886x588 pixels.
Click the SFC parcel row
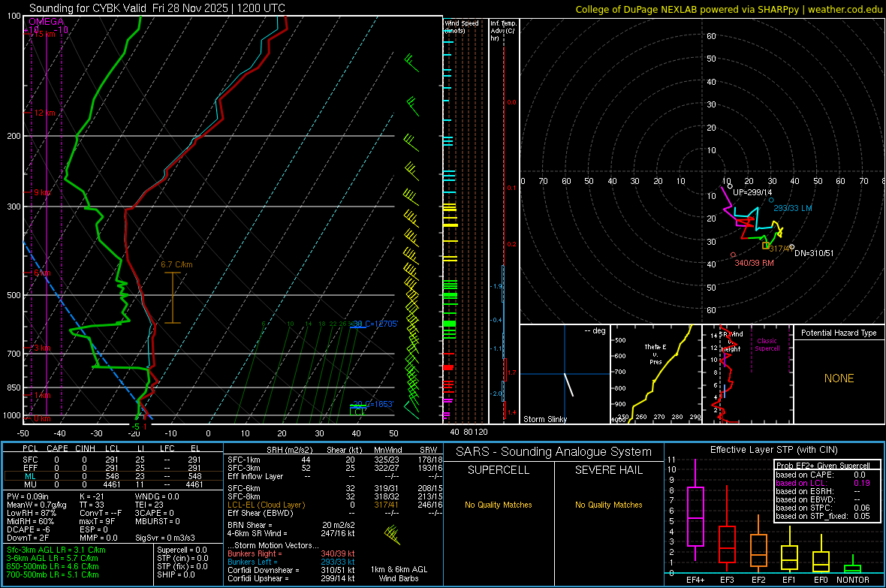coord(112,460)
